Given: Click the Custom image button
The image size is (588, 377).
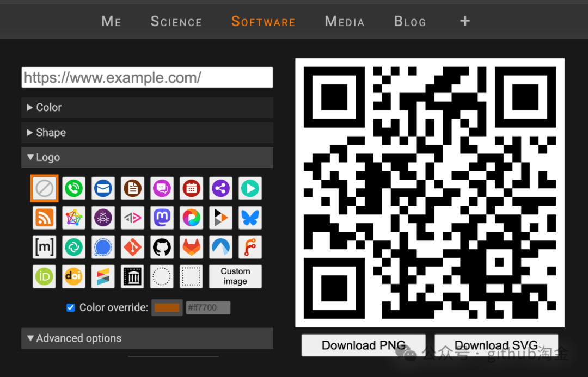Looking at the screenshot, I should pos(236,276).
